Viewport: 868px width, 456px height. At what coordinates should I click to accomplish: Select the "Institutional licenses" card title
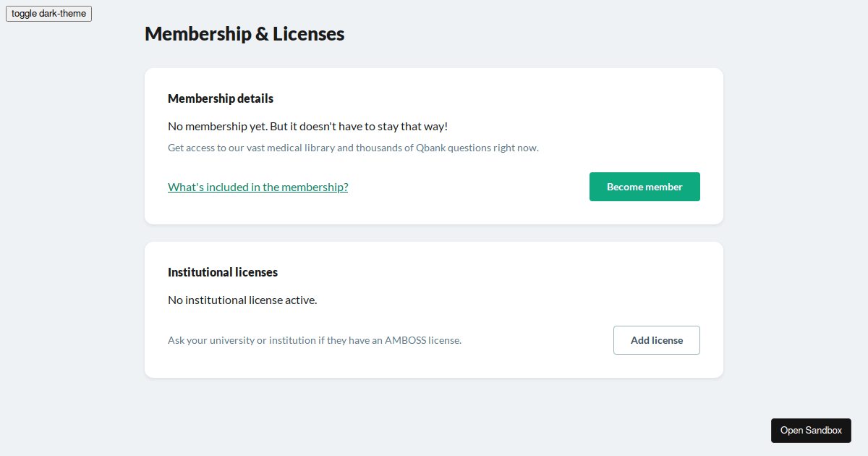[x=223, y=272]
